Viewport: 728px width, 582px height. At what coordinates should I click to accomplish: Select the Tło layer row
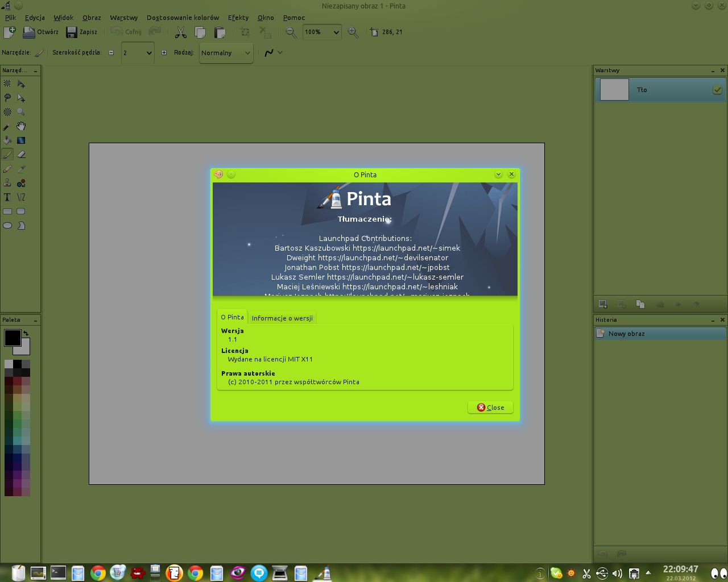click(x=660, y=90)
